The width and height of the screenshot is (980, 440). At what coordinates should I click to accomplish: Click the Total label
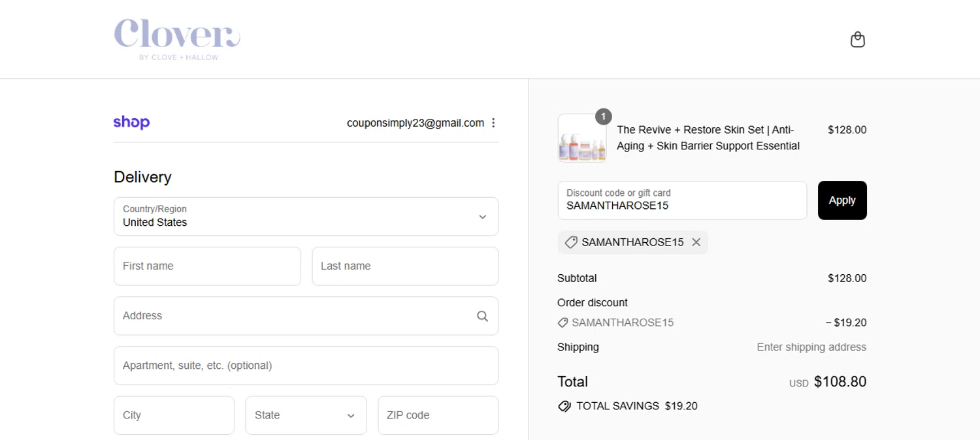coord(572,382)
